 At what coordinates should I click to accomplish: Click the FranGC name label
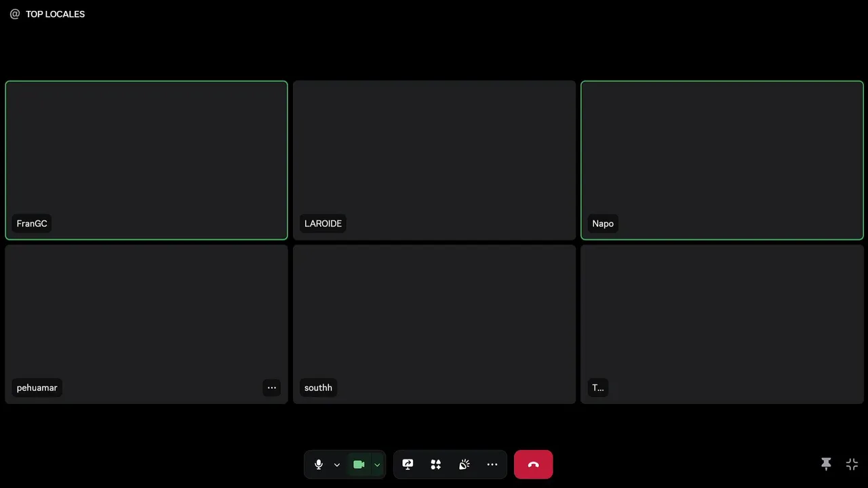32,224
